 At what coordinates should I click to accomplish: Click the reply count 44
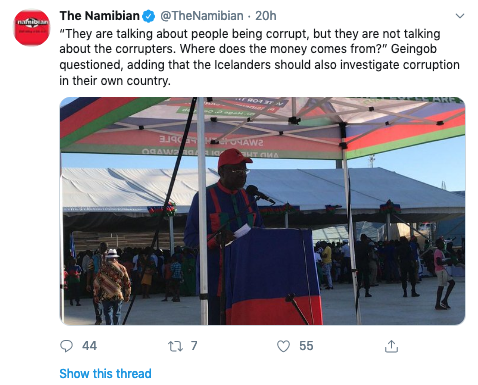pos(89,346)
